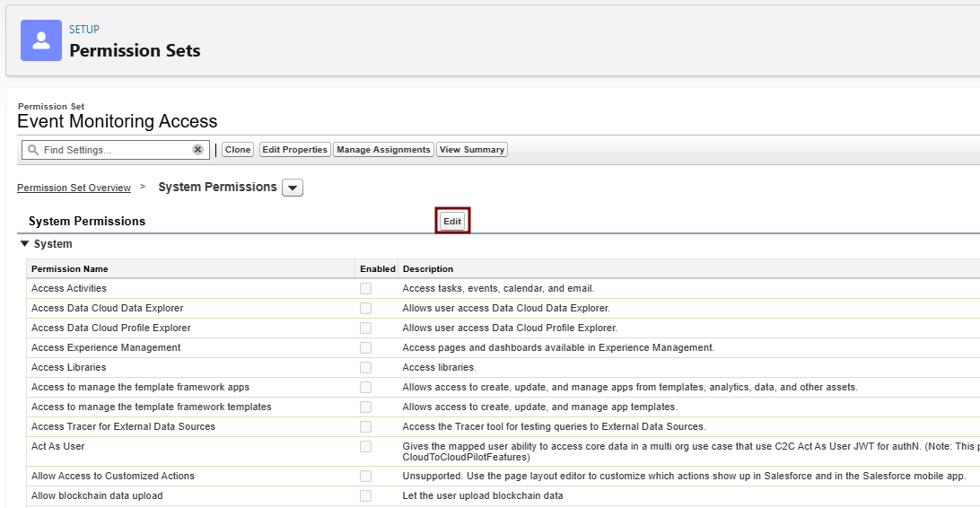Toggle Access Experience Management checkbox

(365, 348)
